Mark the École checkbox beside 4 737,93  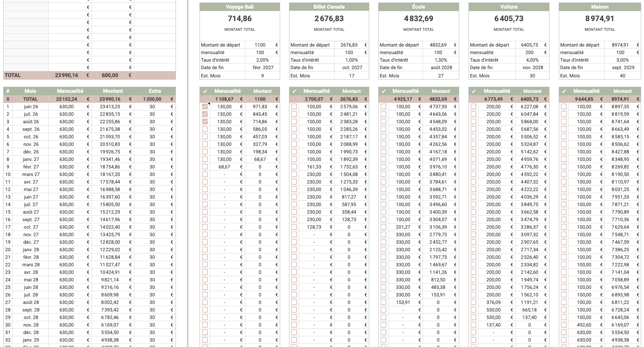384,106
